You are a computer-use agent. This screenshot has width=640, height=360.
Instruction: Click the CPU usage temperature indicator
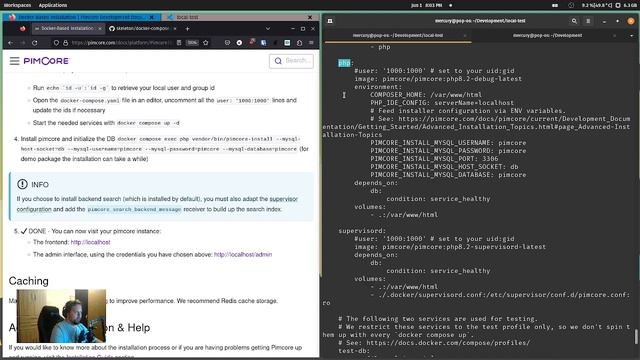[x=597, y=5]
